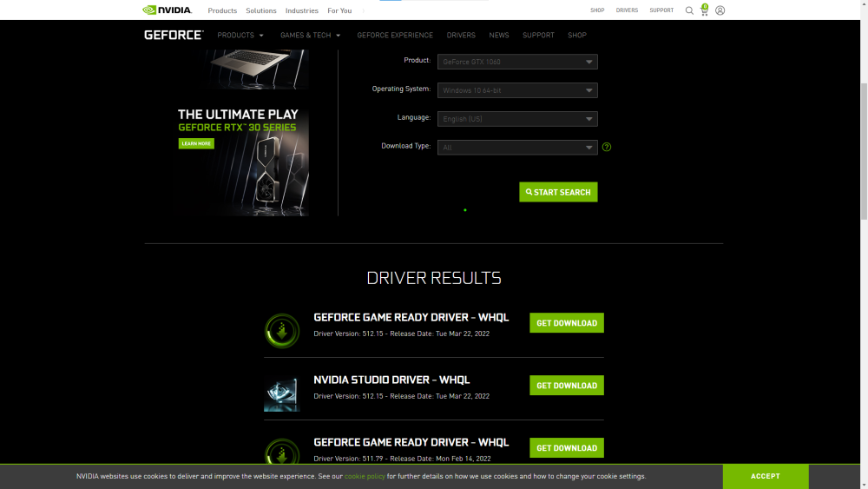Open the Drivers tab in GeForce navigation
The image size is (868, 489).
461,35
